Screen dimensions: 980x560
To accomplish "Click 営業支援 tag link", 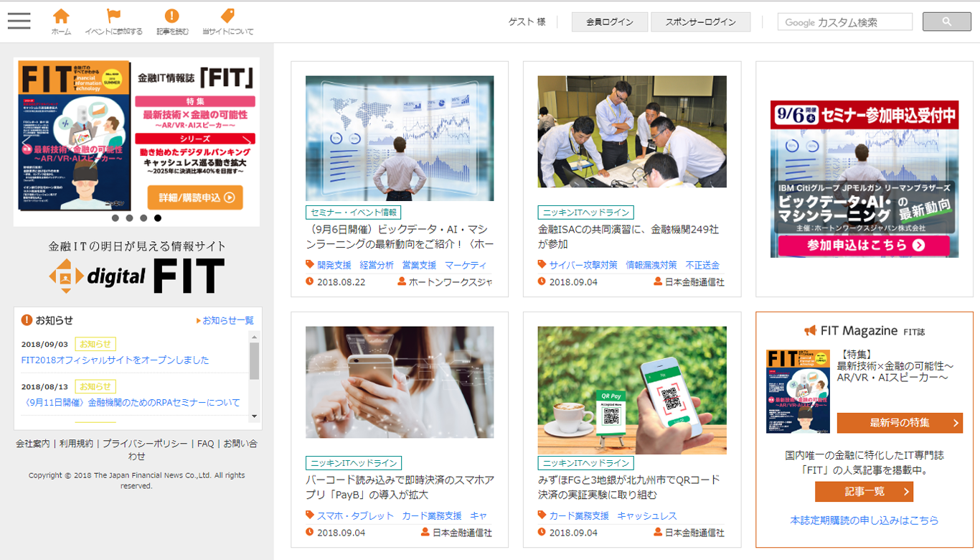I will pyautogui.click(x=419, y=265).
